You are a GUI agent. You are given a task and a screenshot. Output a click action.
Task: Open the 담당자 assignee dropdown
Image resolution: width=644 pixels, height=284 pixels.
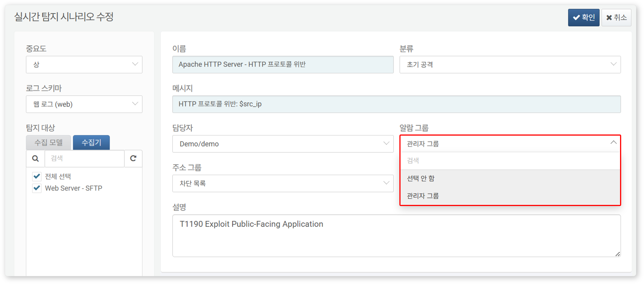pyautogui.click(x=283, y=144)
